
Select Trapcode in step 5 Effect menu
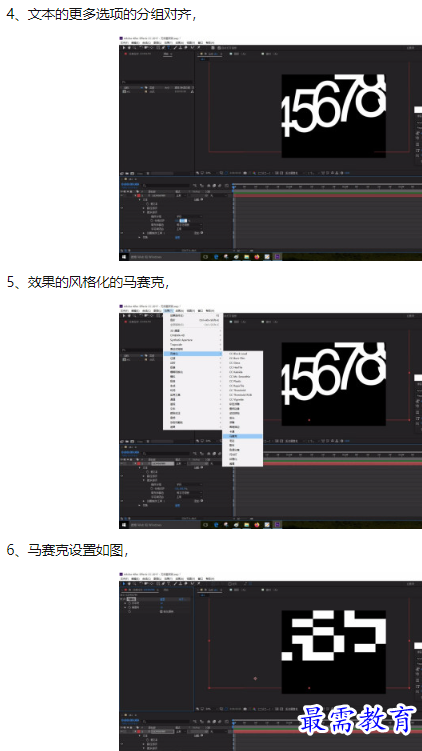[176, 344]
